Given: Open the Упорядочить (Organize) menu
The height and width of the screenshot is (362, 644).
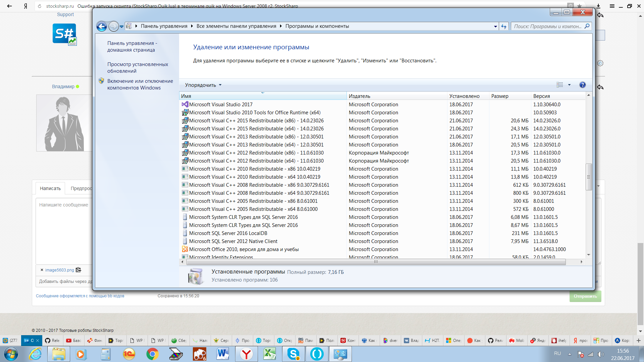Looking at the screenshot, I should coord(203,85).
